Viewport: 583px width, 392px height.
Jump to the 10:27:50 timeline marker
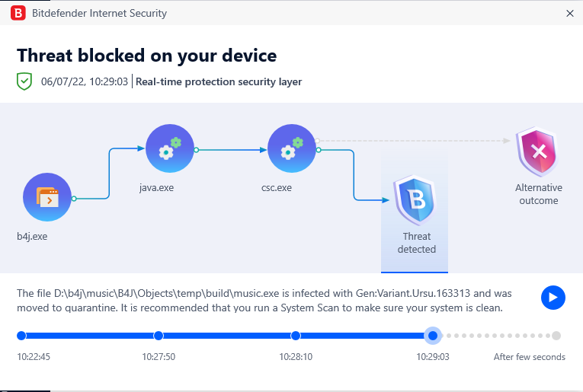coord(159,336)
